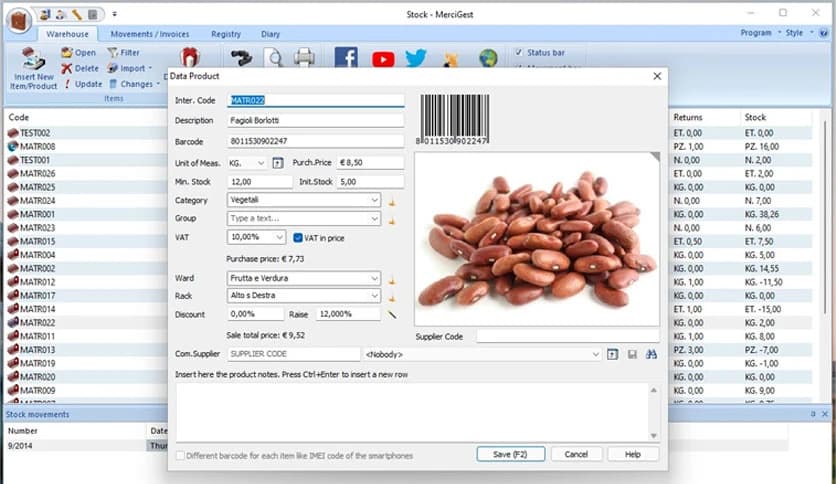Click the pencil icon next to Raise

393,314
